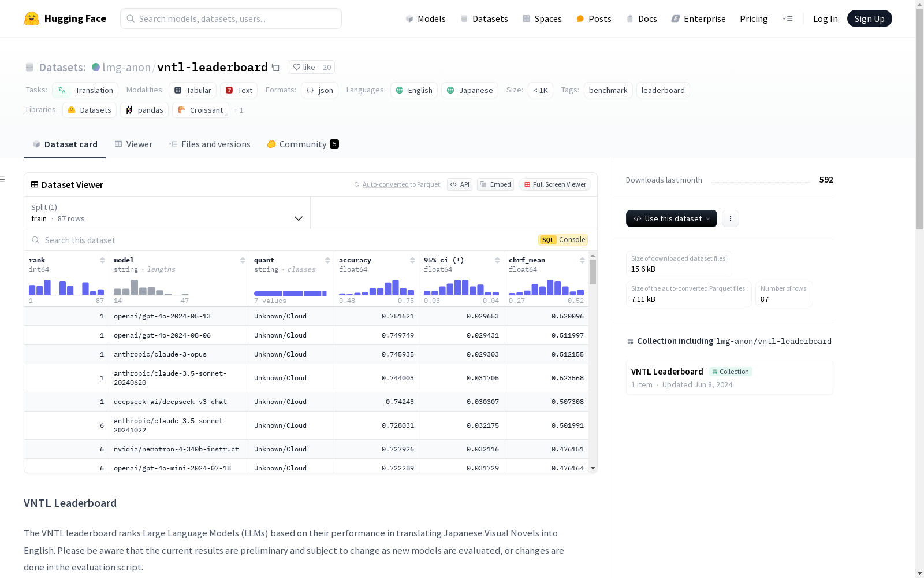The image size is (924, 578).
Task: Sort by the rank column
Action: (x=102, y=260)
